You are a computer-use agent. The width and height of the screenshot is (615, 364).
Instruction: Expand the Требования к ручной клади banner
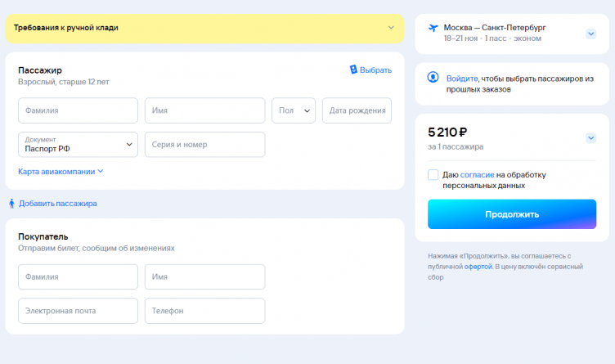click(x=391, y=28)
